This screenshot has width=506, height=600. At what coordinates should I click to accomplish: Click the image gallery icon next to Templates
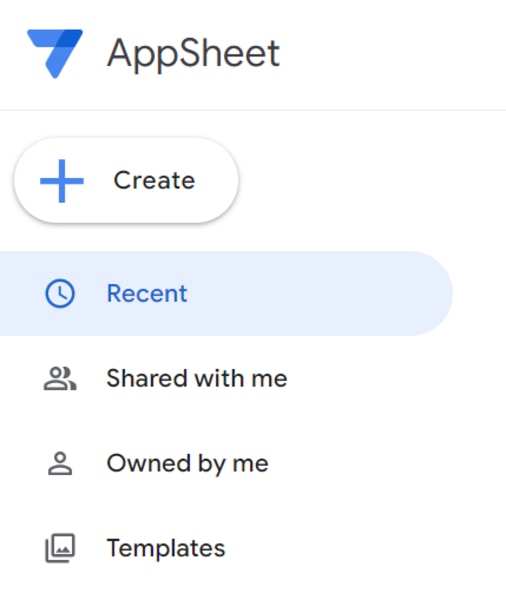tap(60, 548)
